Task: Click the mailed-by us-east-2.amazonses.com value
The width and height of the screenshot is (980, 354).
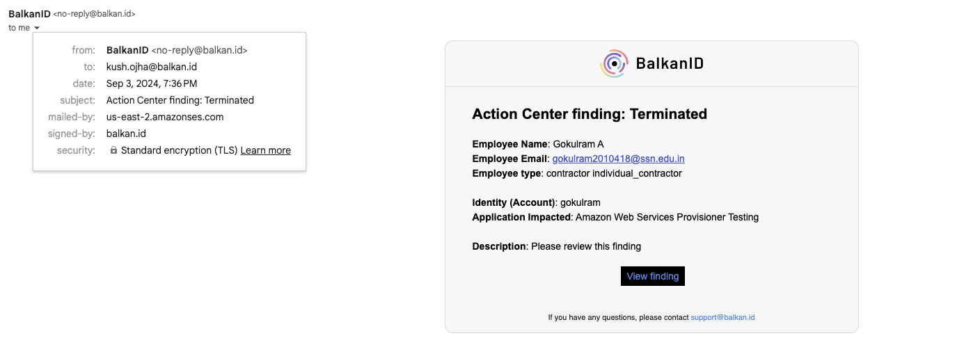Action: coord(165,117)
